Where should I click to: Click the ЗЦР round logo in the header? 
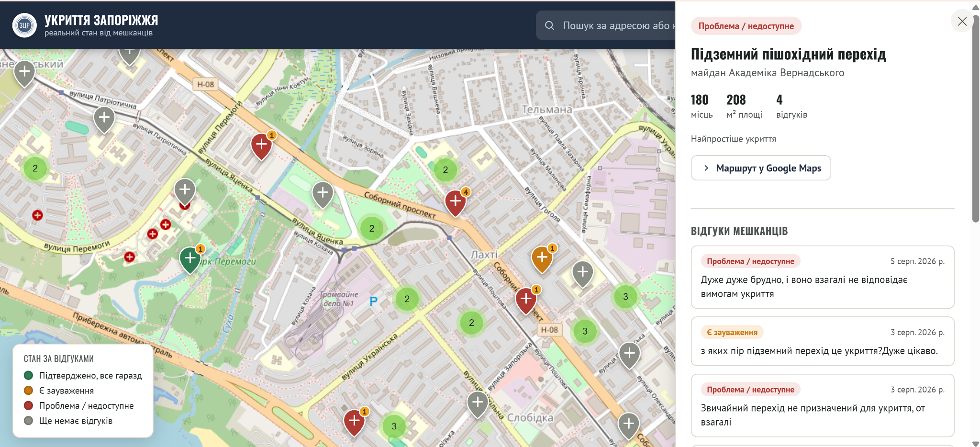point(24,25)
